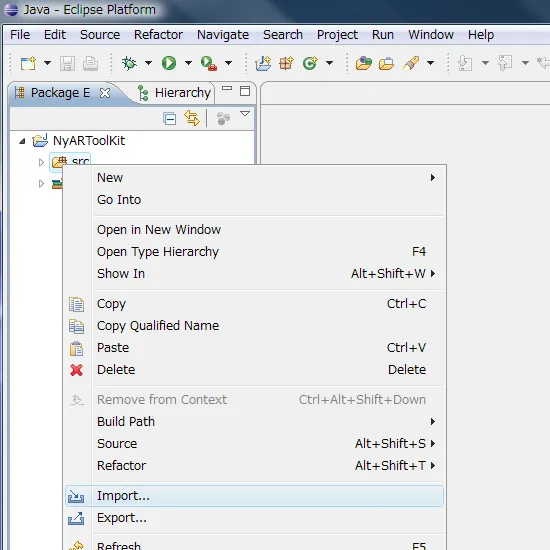Image resolution: width=550 pixels, height=550 pixels.
Task: Start Debug with the bug icon
Action: (x=129, y=63)
